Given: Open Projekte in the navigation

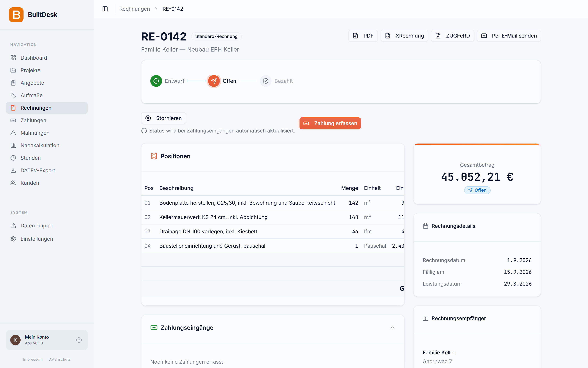Looking at the screenshot, I should pos(47,70).
